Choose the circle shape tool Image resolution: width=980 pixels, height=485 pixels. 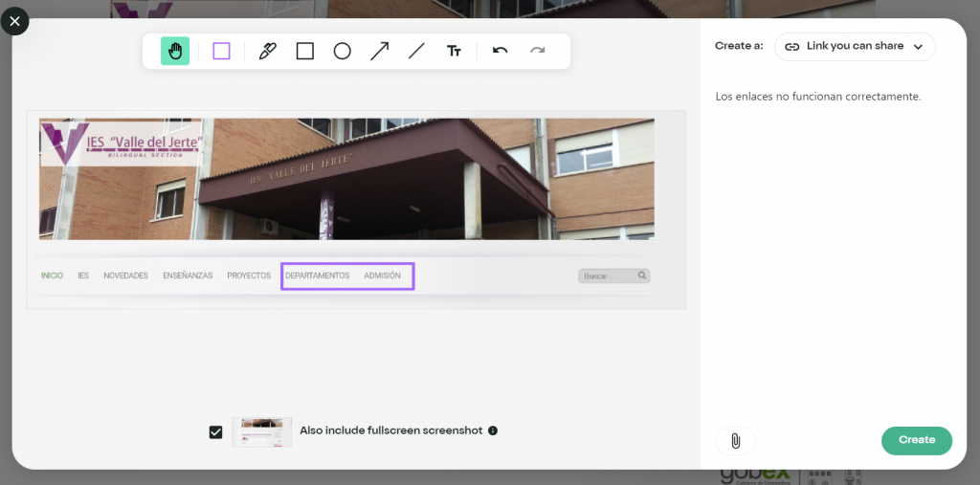[x=342, y=51]
